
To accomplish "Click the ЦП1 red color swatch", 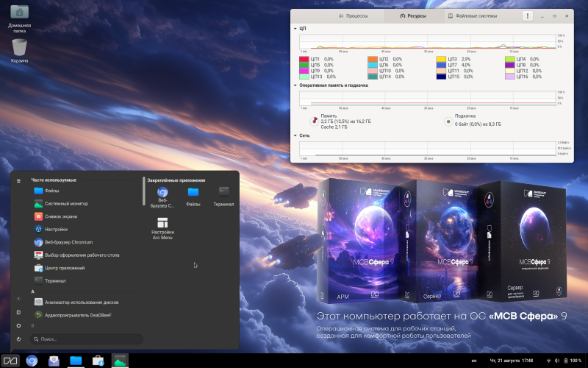I will coord(304,59).
